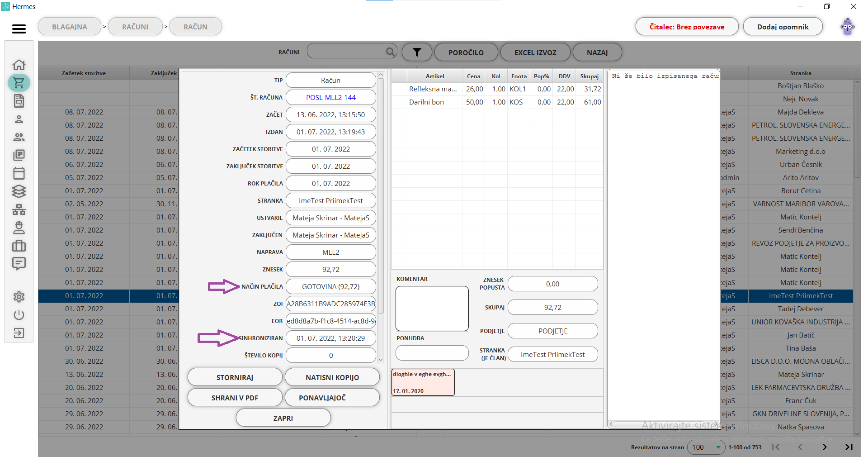Click the Stranka column header
Image resolution: width=868 pixels, height=466 pixels.
click(x=801, y=73)
